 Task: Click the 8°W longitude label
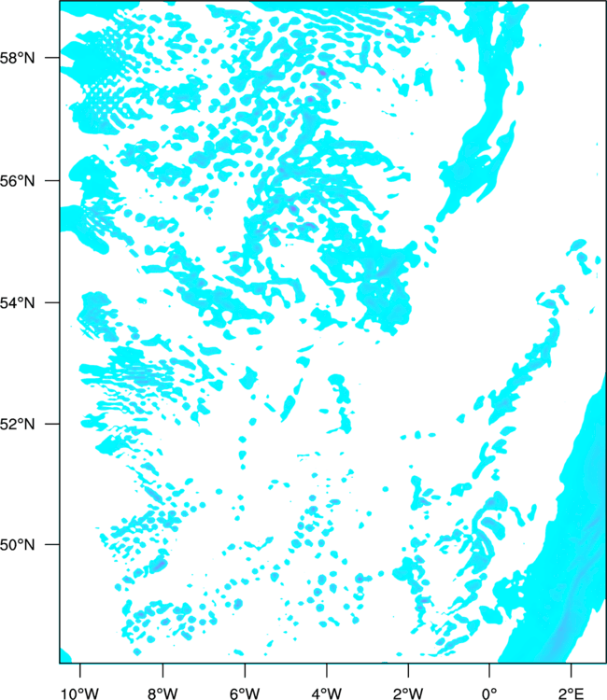(x=162, y=693)
